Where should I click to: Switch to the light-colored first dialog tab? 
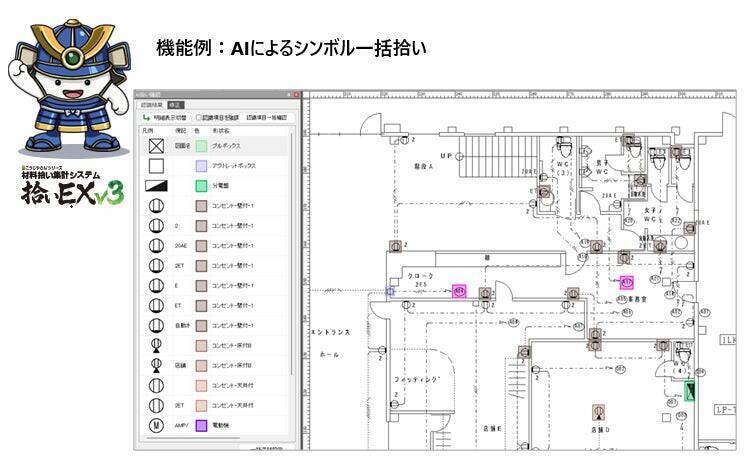pos(152,105)
